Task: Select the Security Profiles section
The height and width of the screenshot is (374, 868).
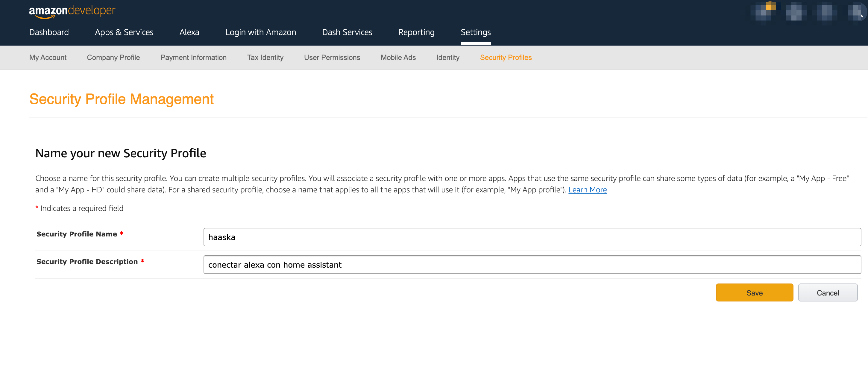Action: pyautogui.click(x=506, y=57)
